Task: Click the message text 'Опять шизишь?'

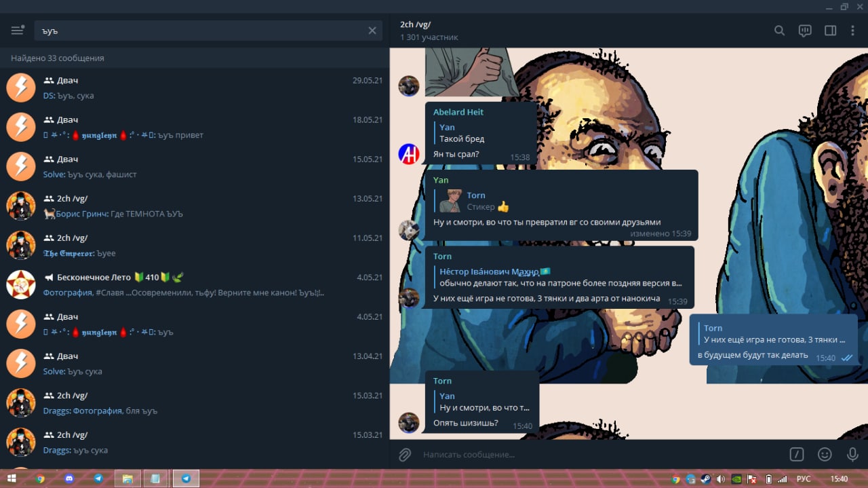Action: click(466, 424)
